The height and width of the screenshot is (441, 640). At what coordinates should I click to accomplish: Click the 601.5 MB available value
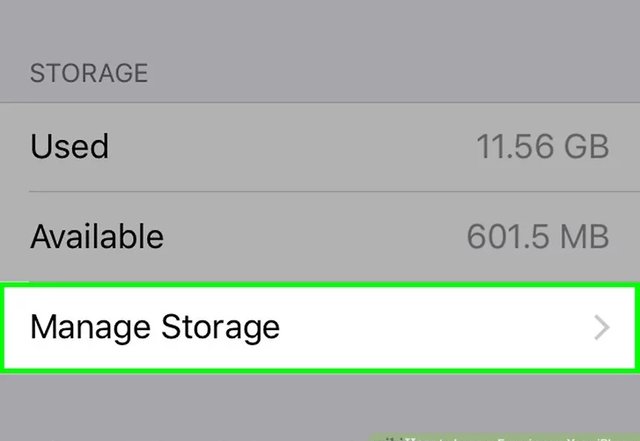pos(538,237)
